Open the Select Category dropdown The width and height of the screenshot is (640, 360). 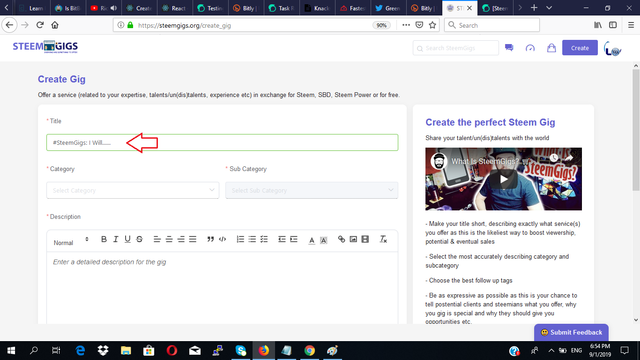point(133,190)
